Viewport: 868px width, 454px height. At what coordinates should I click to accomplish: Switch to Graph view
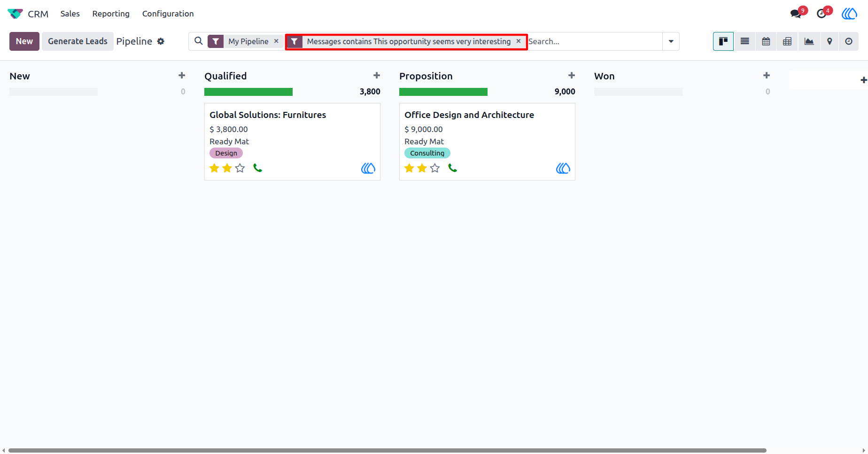point(809,41)
